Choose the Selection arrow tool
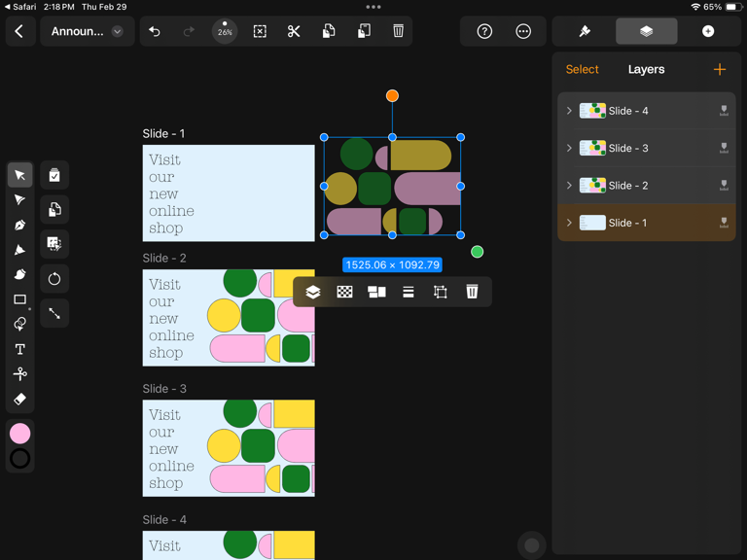Image resolution: width=747 pixels, height=560 pixels. click(x=19, y=175)
